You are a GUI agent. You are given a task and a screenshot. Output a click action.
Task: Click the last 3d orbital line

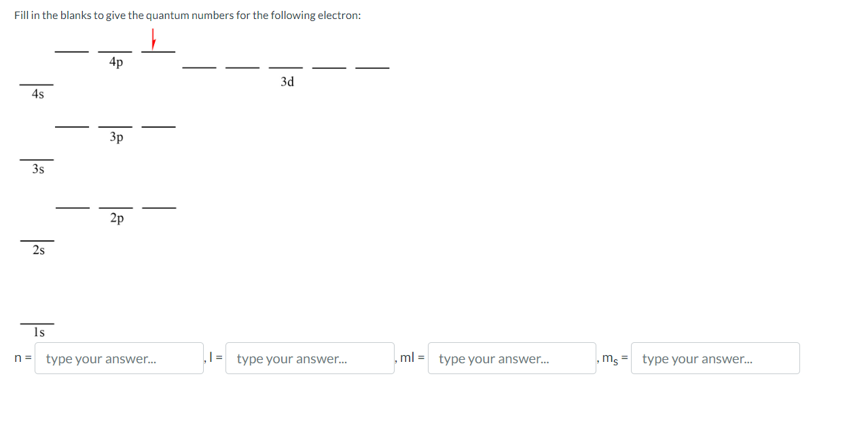tap(372, 67)
